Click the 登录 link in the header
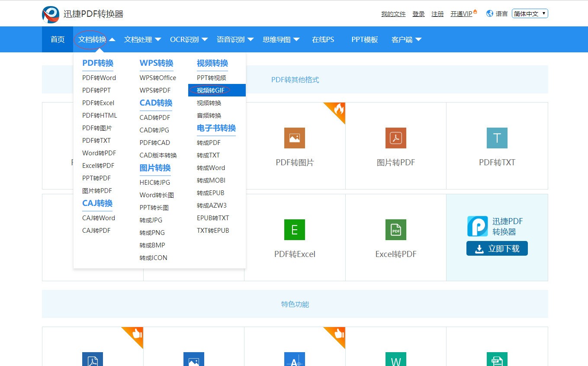Screen dimensions: 588x366 point(418,14)
